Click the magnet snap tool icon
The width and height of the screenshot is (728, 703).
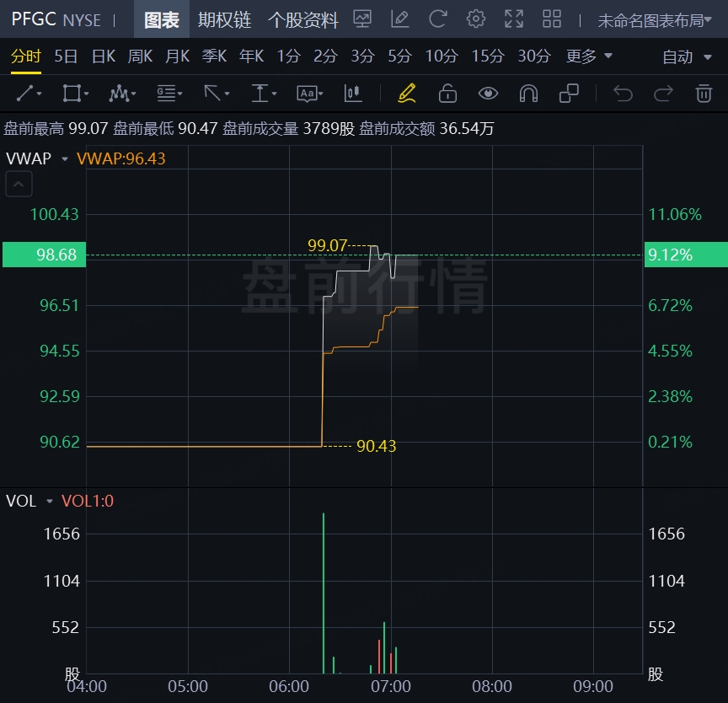[x=528, y=93]
